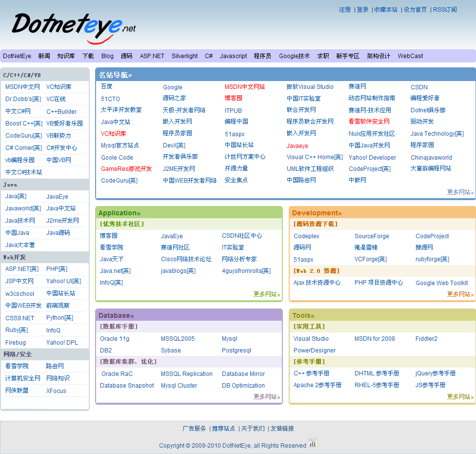Image resolution: width=476 pixels, height=454 pixels.
Task: Click 更多网站 in the 名站导航 panel
Action: click(460, 192)
